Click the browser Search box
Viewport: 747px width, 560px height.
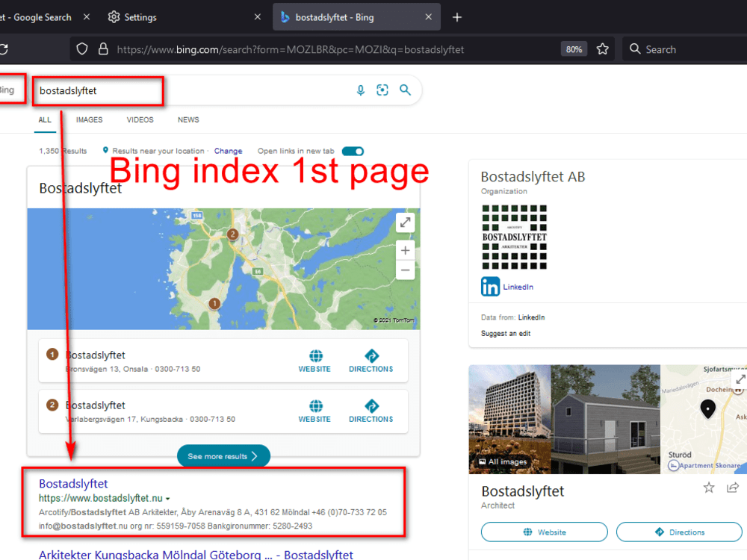click(x=686, y=49)
